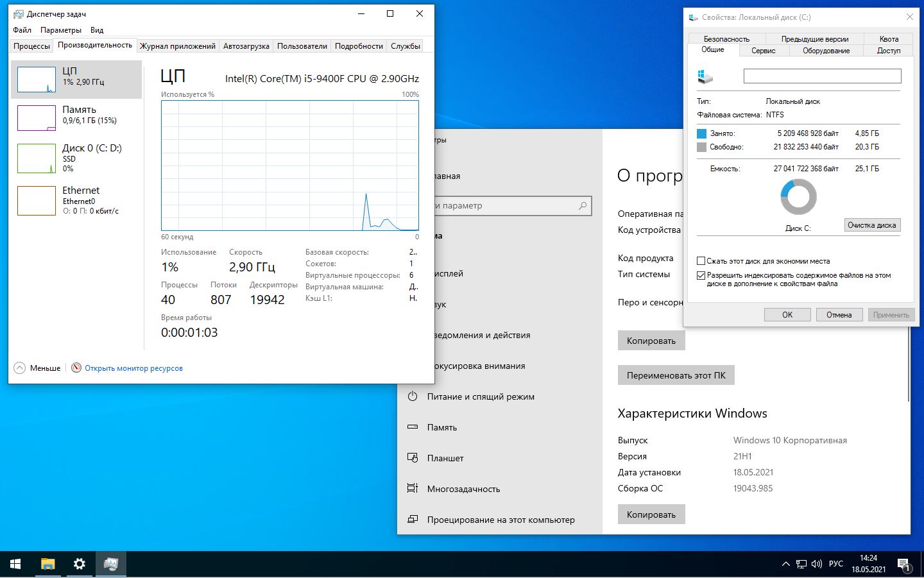Select Windows 10 Корпоративная edition text
The width and height of the screenshot is (924, 578).
click(790, 440)
